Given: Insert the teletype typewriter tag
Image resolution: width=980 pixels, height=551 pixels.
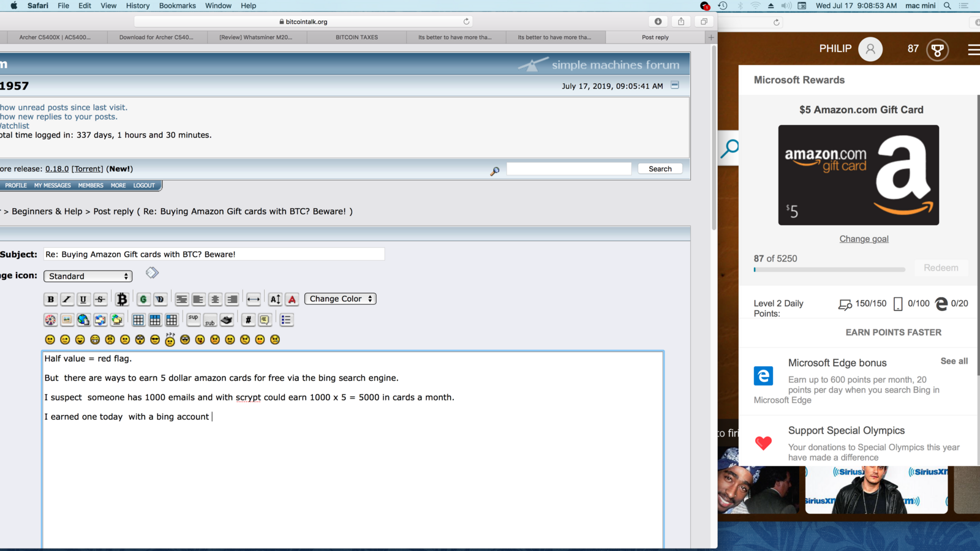Looking at the screenshot, I should click(227, 320).
